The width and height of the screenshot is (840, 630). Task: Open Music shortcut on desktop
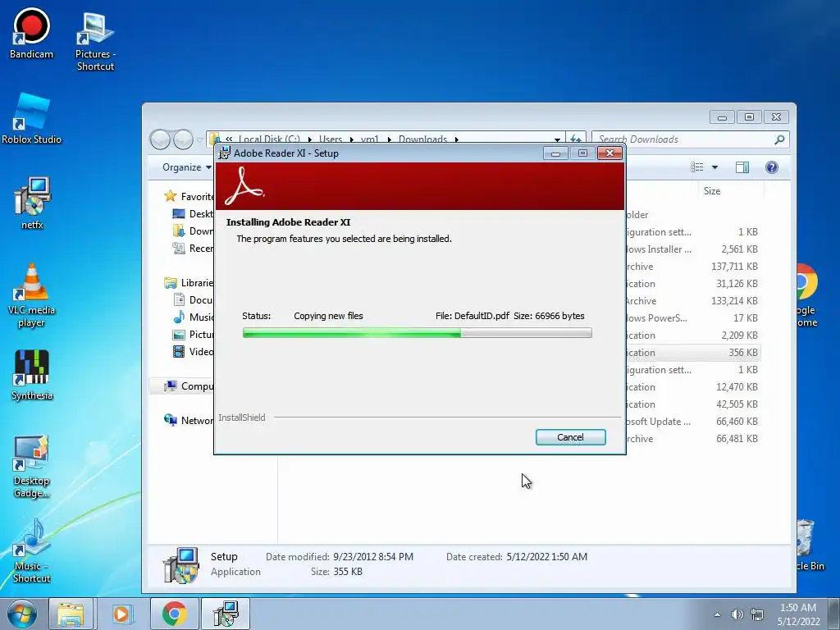(x=32, y=550)
